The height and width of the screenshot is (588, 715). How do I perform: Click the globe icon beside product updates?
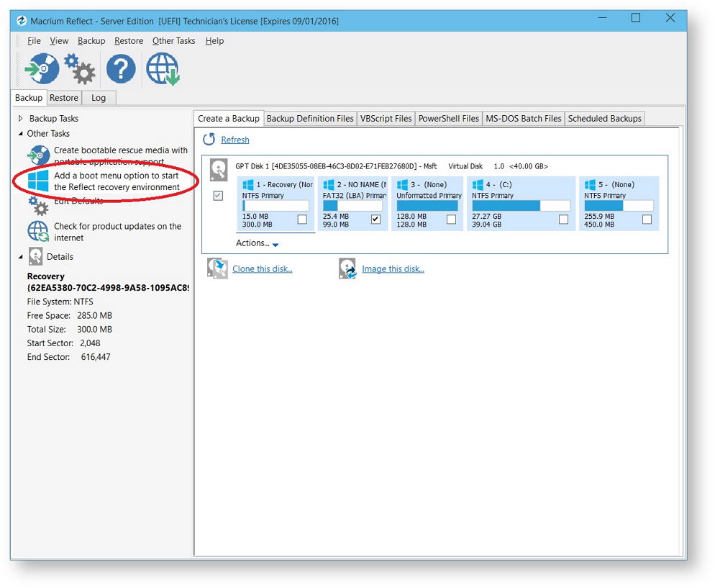coord(38,231)
